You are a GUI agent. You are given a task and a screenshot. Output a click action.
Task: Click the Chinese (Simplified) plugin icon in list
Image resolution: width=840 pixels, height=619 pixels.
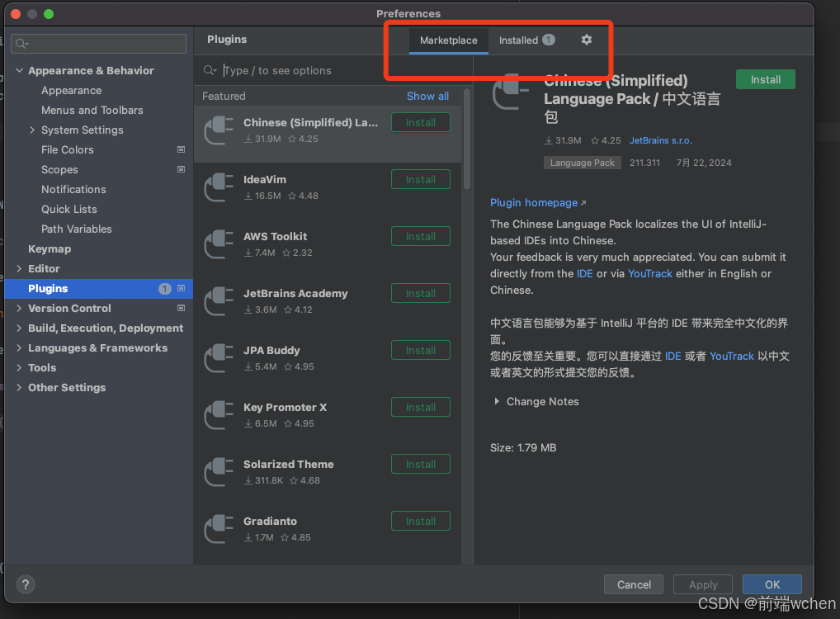pyautogui.click(x=219, y=130)
